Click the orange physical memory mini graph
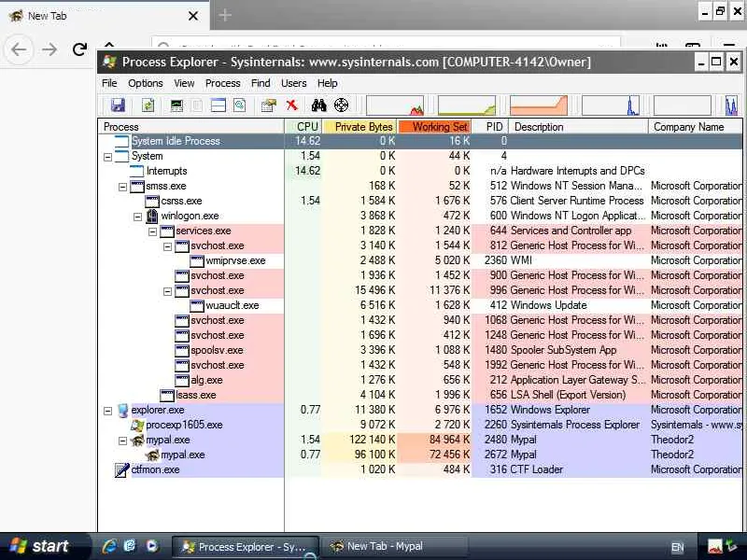Image resolution: width=747 pixels, height=560 pixels. (539, 105)
